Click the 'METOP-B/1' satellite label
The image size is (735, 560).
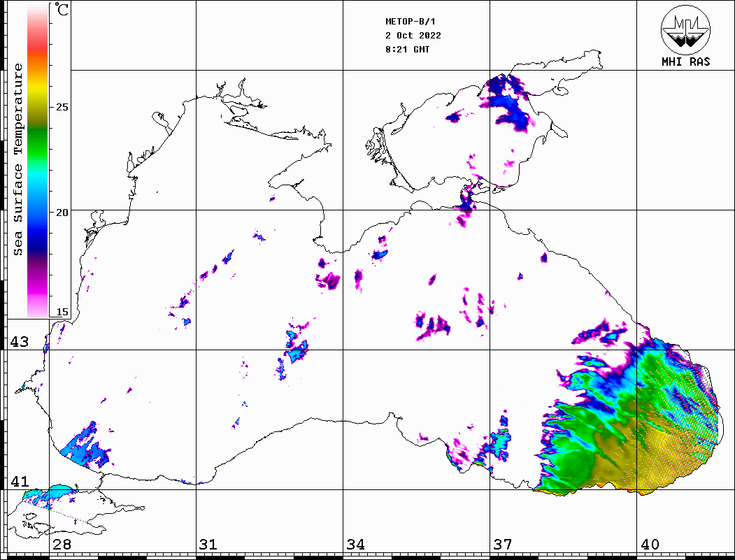pyautogui.click(x=410, y=22)
